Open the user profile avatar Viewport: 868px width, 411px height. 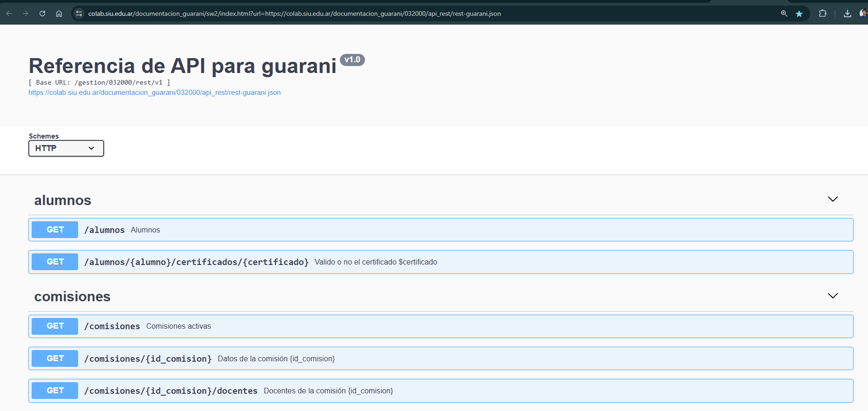pyautogui.click(x=864, y=13)
